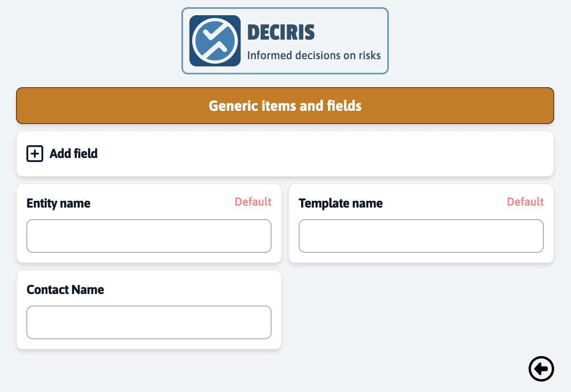The image size is (571, 392).
Task: Toggle Default on the Template name field
Action: tap(525, 202)
